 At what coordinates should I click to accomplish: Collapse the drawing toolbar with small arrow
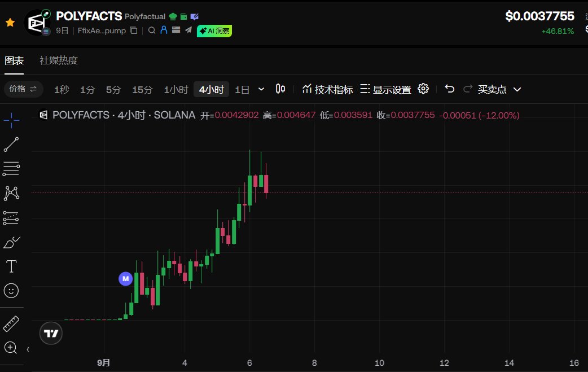[28, 349]
